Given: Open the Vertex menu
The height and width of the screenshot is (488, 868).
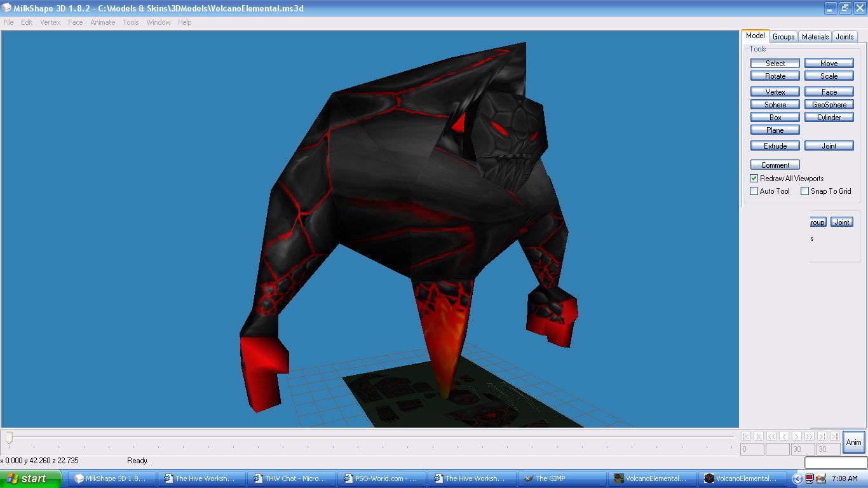Looking at the screenshot, I should (x=50, y=22).
